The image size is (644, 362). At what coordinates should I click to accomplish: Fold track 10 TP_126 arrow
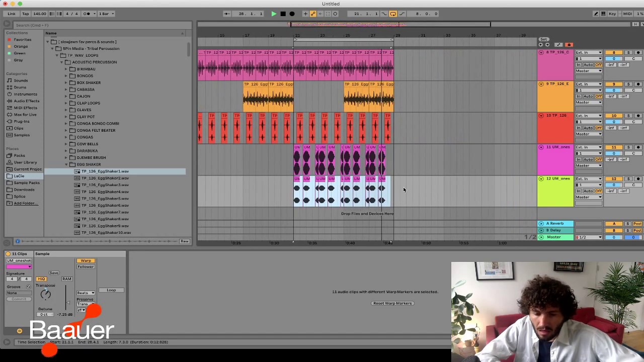541,116
